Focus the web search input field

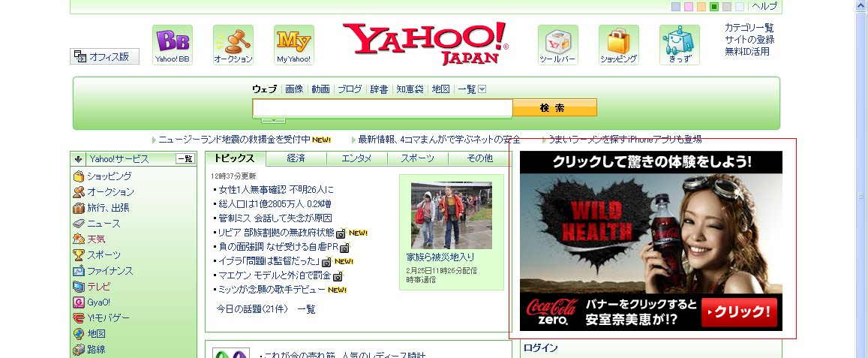click(383, 107)
